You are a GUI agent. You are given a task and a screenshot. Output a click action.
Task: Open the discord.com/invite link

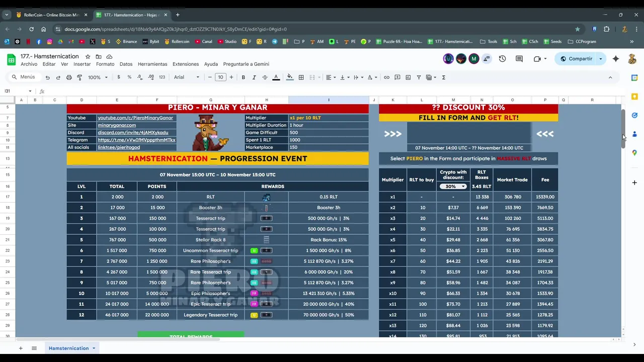point(133,133)
